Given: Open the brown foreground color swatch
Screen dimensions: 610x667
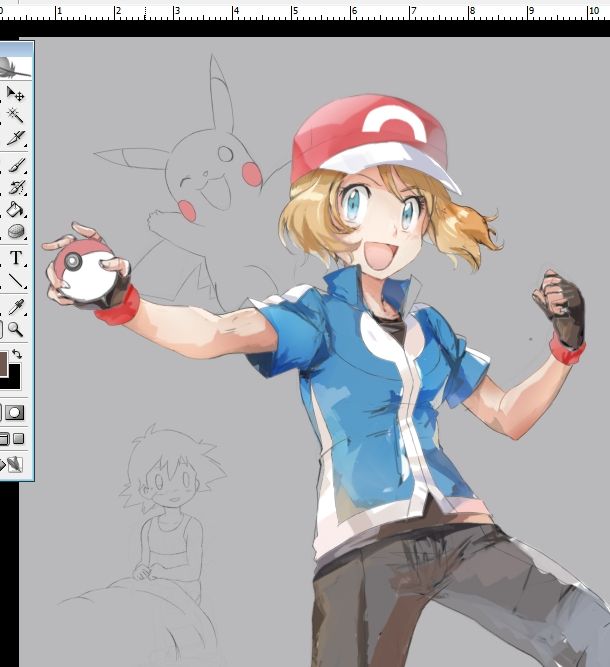Looking at the screenshot, I should click(3, 364).
